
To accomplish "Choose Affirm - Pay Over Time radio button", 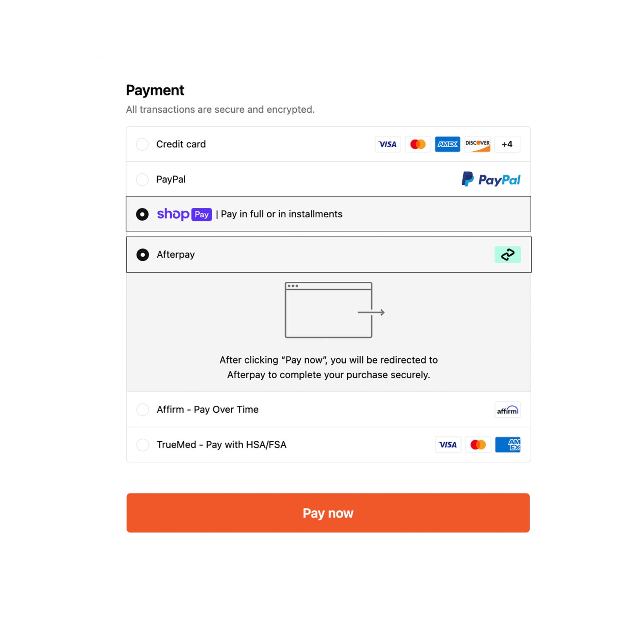I will point(142,410).
